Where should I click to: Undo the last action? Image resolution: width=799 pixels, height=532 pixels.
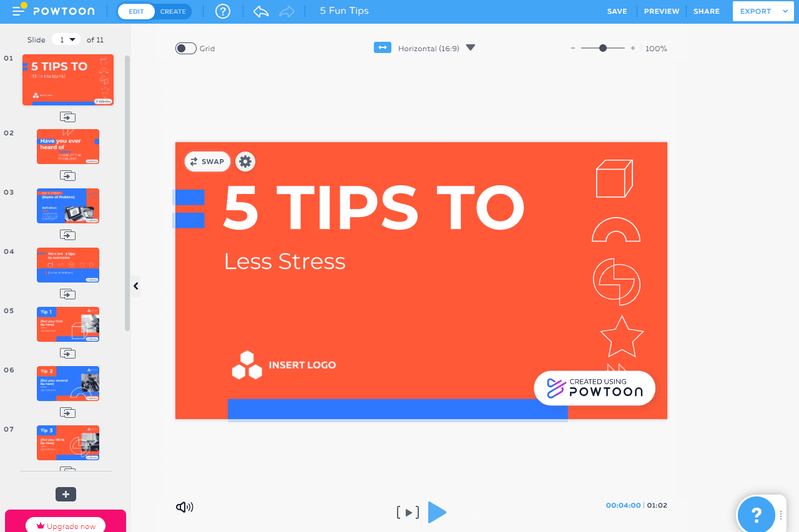coord(261,11)
